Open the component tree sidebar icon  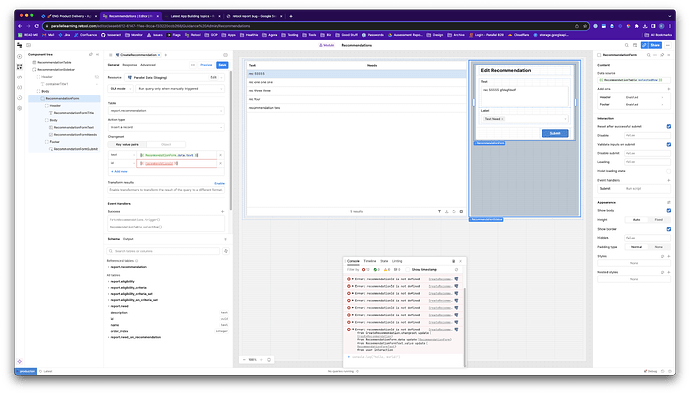pos(19,67)
